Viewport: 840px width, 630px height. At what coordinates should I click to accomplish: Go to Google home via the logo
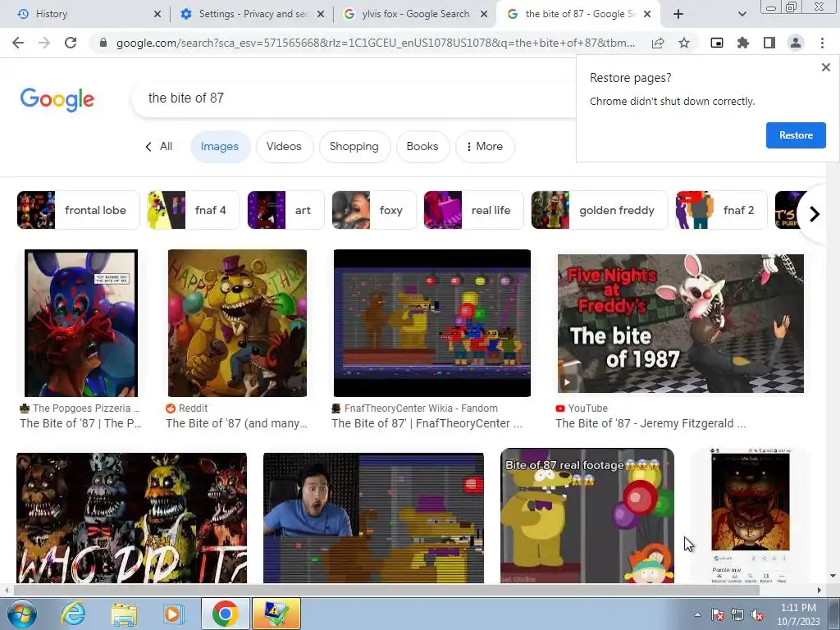coord(57,99)
